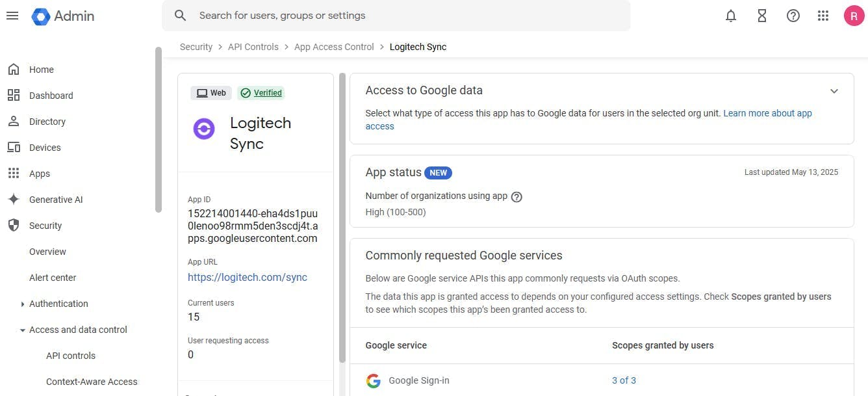Click the Google Admin logo
Screen dimensions: 868x396
[x=63, y=16]
